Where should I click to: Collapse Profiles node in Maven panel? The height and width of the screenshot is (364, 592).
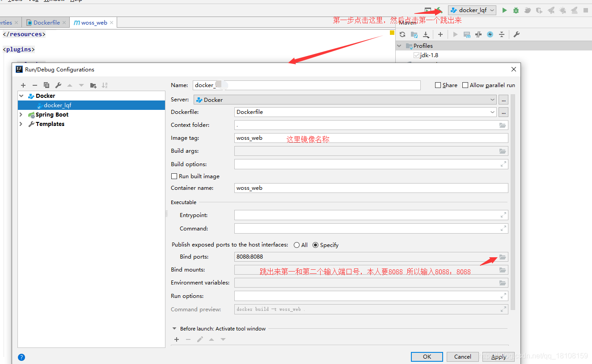[400, 46]
